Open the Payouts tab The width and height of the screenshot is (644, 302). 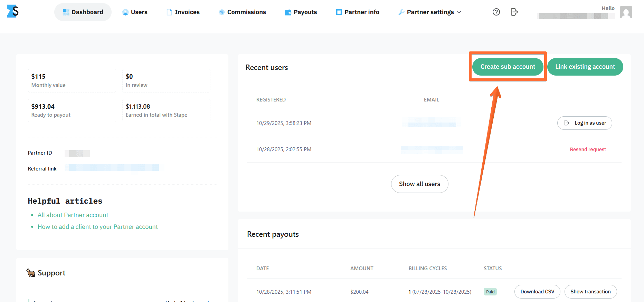pos(301,12)
